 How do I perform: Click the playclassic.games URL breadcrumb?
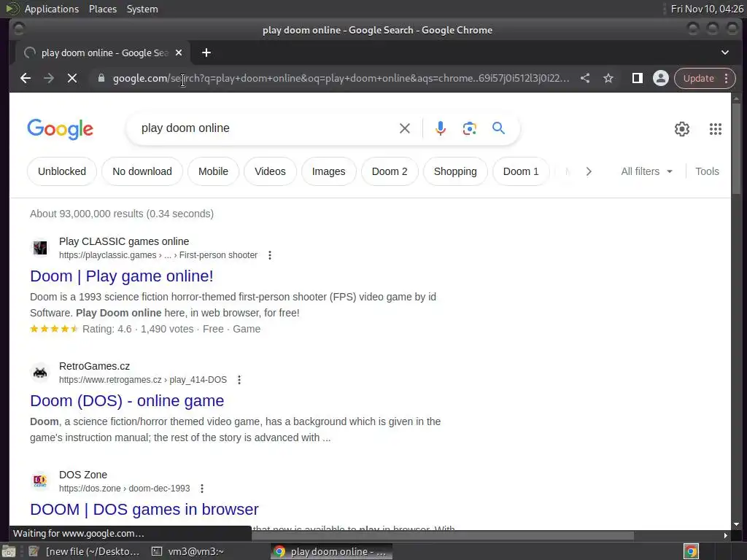[x=158, y=255]
